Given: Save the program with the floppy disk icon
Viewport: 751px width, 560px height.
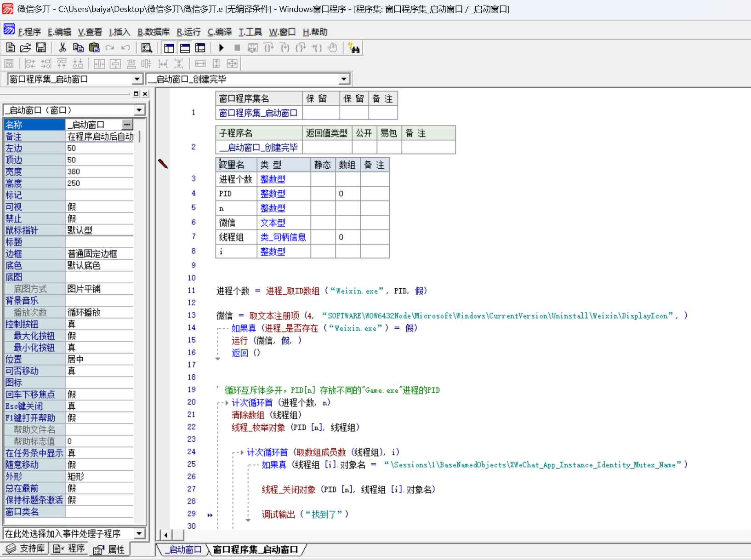Looking at the screenshot, I should (41, 47).
